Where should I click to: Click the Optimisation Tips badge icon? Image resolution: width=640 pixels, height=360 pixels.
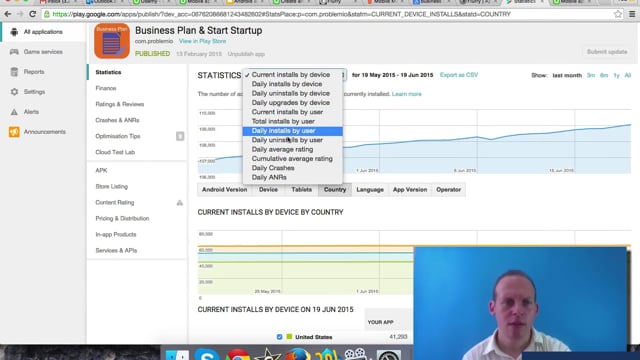click(180, 136)
